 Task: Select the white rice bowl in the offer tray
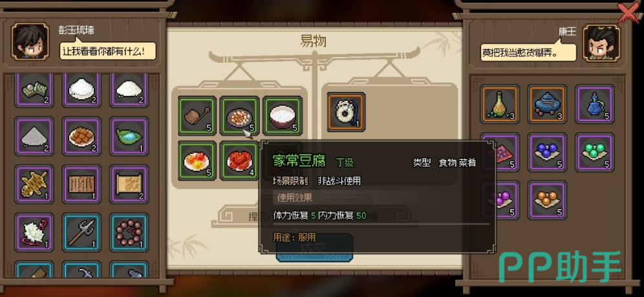pyautogui.click(x=283, y=115)
